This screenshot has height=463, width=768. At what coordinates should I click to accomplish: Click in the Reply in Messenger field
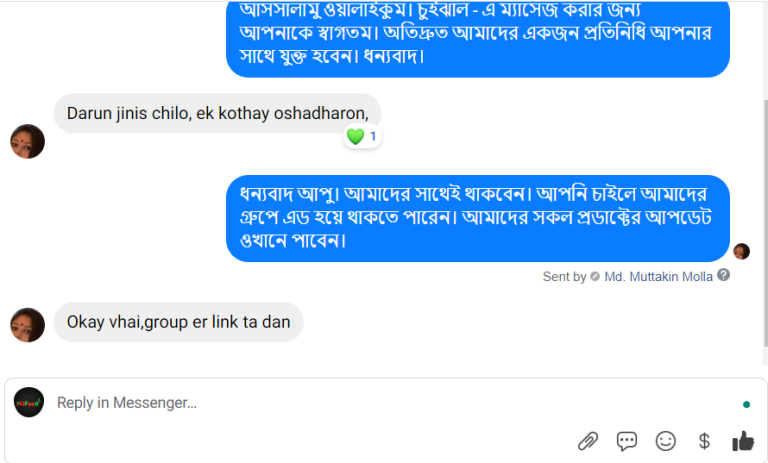tap(380, 402)
